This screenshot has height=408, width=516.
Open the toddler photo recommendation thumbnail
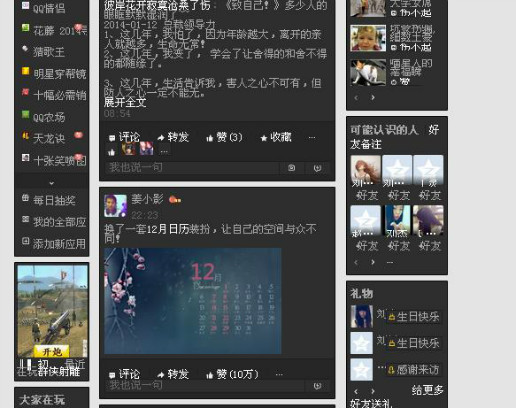[368, 38]
